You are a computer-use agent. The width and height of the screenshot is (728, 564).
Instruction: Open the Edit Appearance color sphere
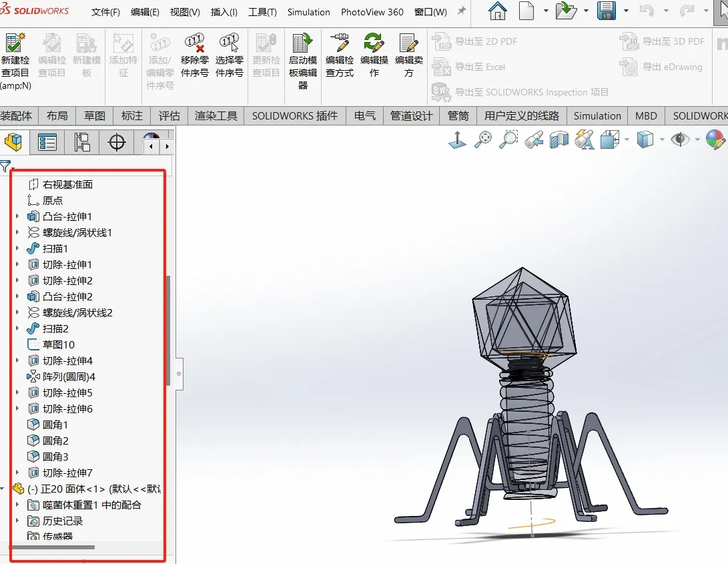tap(715, 139)
